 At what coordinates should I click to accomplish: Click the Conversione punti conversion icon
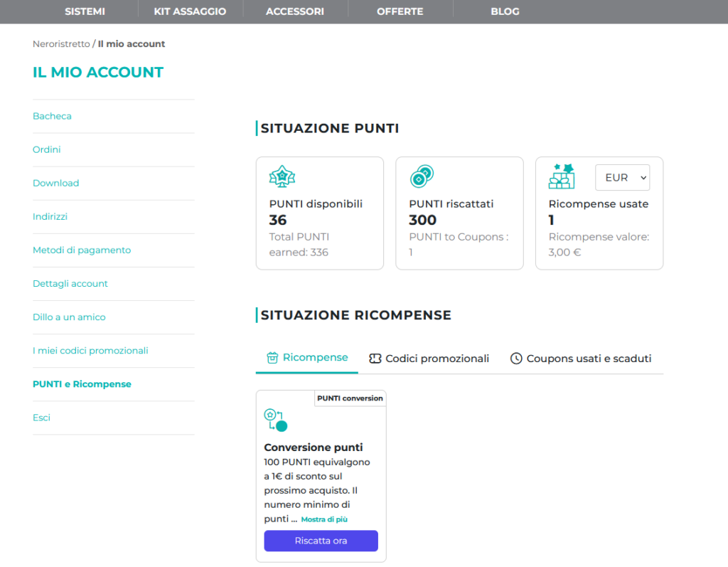pyautogui.click(x=275, y=420)
